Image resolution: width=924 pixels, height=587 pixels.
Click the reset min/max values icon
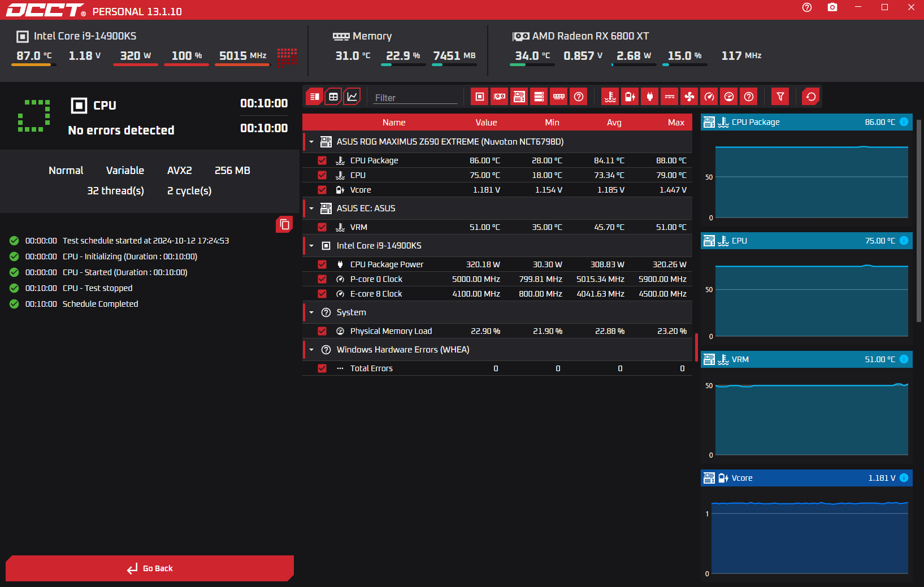tap(811, 97)
